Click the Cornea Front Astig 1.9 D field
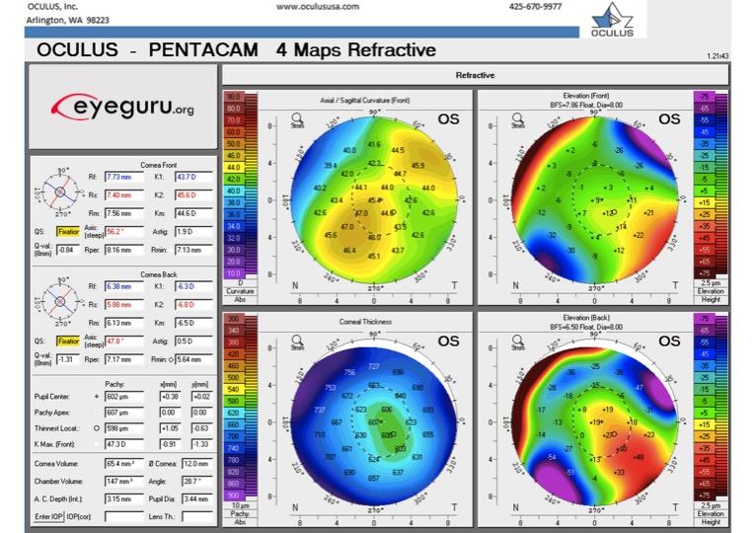This screenshot has width=756, height=533. tap(193, 232)
